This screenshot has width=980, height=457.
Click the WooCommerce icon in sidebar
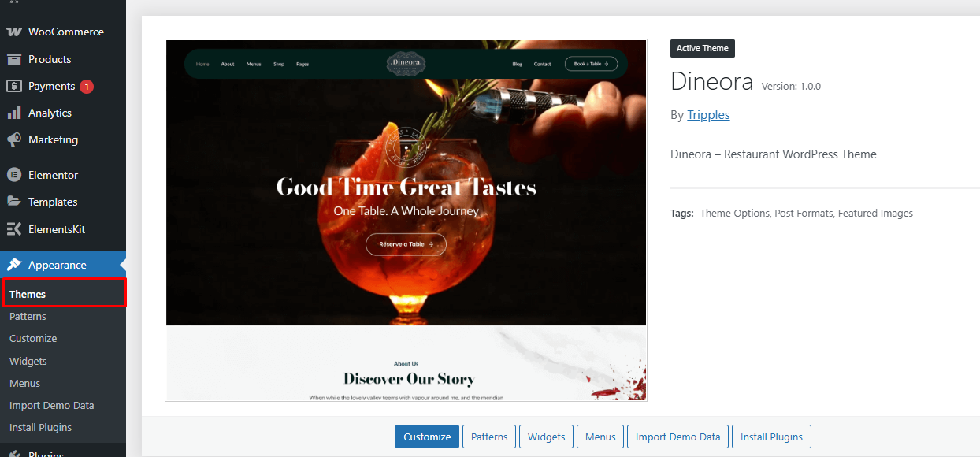pos(14,32)
